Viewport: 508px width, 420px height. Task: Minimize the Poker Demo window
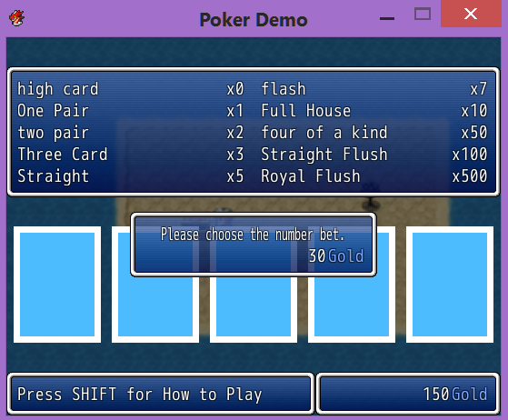pyautogui.click(x=387, y=18)
